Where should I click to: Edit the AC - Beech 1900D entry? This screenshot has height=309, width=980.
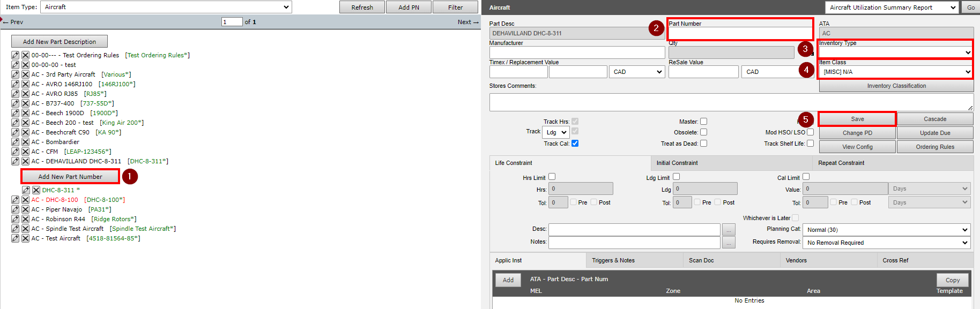pos(15,113)
